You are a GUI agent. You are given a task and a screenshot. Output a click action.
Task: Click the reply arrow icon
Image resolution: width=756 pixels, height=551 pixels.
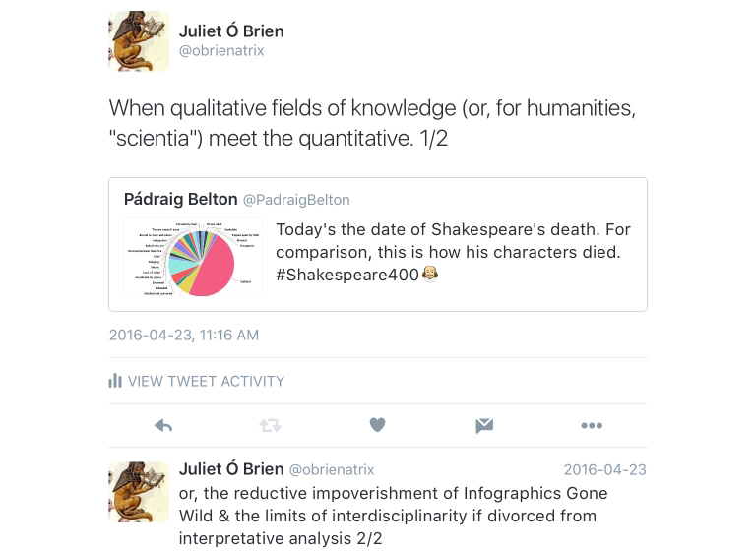[163, 425]
